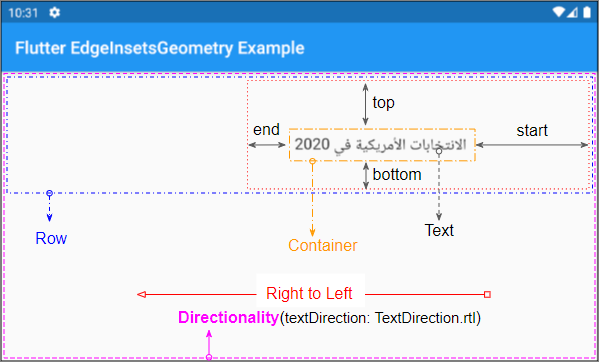
Task: Click the "start" padding label
Action: (532, 131)
